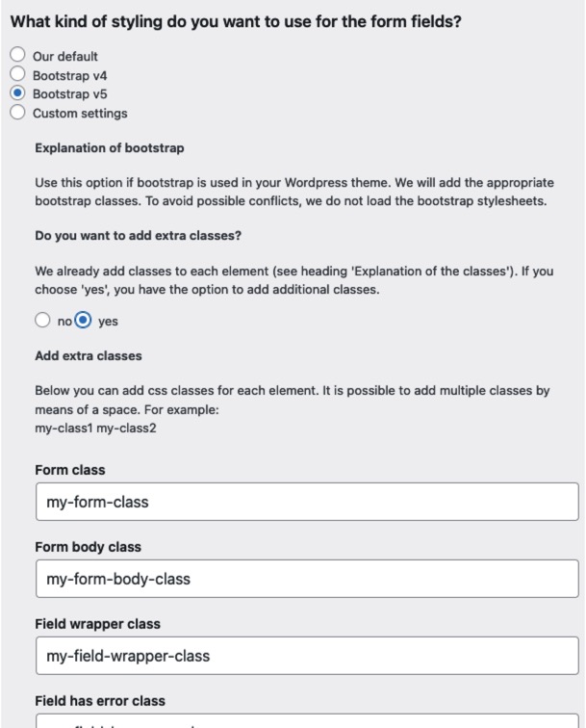
Task: Click the "Add extra classes" heading
Action: [x=89, y=356]
